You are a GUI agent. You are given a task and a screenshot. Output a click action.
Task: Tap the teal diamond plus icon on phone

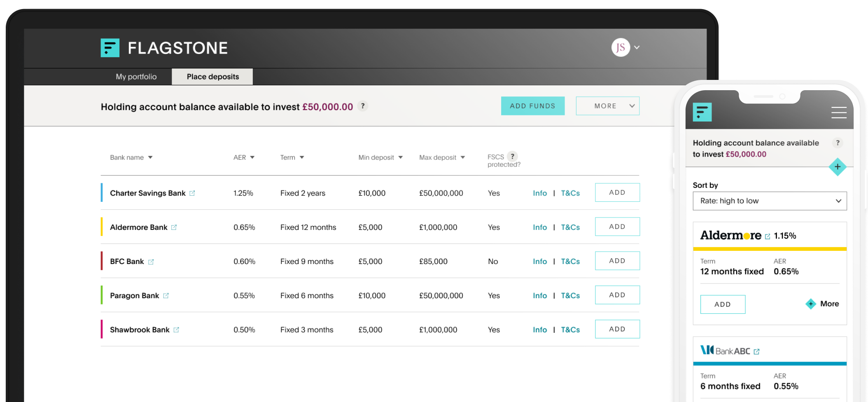[x=838, y=167]
